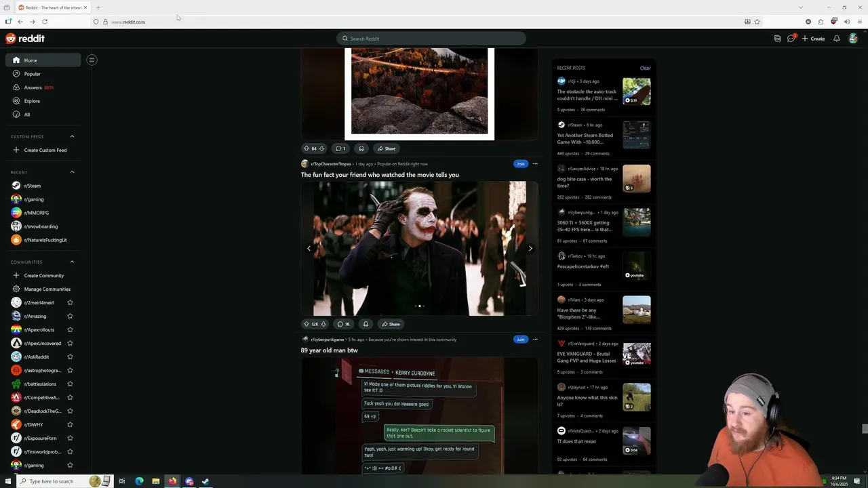Open comments on the post with 1K comments
This screenshot has width=868, height=488.
click(x=343, y=324)
